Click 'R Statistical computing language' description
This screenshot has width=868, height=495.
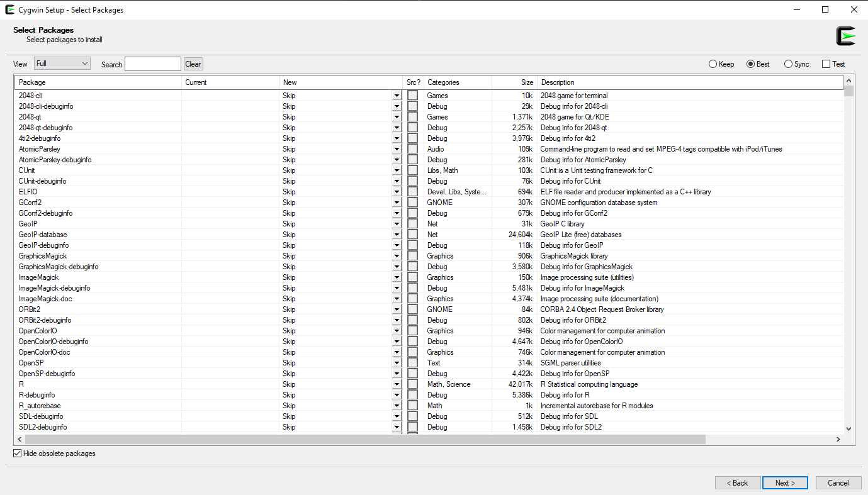coord(589,384)
